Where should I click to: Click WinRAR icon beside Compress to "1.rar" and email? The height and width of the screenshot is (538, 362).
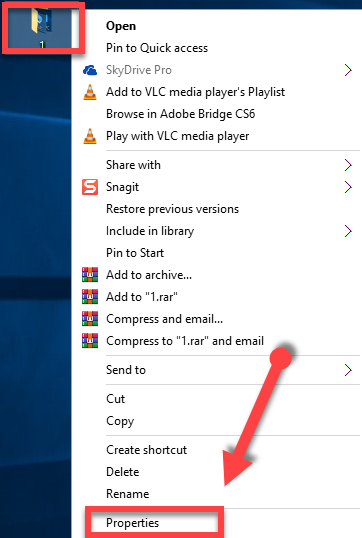(x=90, y=341)
